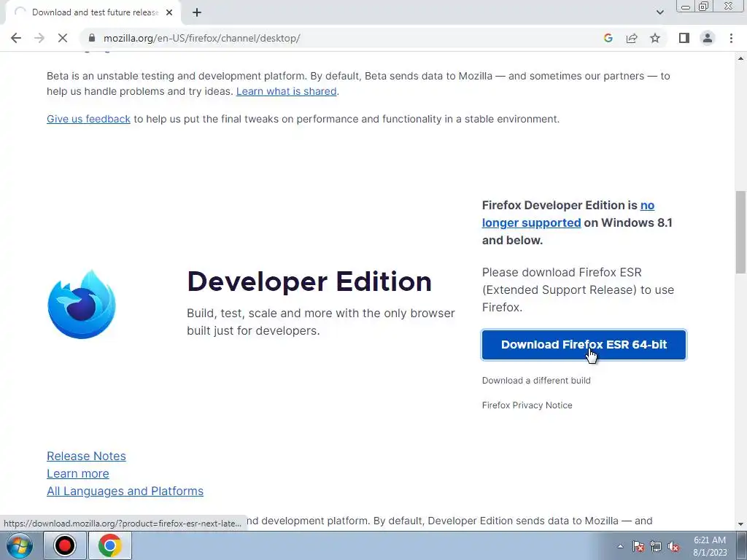Click the muted volume tray icon
The height and width of the screenshot is (560, 747).
click(673, 546)
